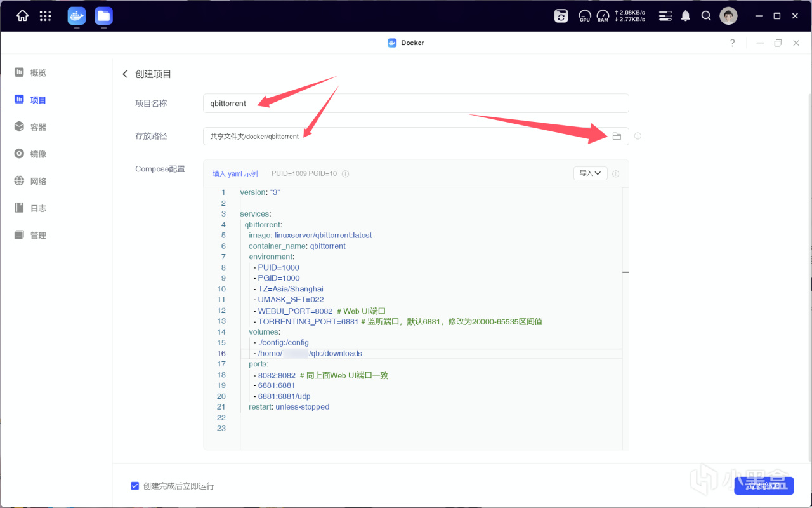The width and height of the screenshot is (812, 508).
Task: View the network upload/download speed indicator
Action: 630,16
